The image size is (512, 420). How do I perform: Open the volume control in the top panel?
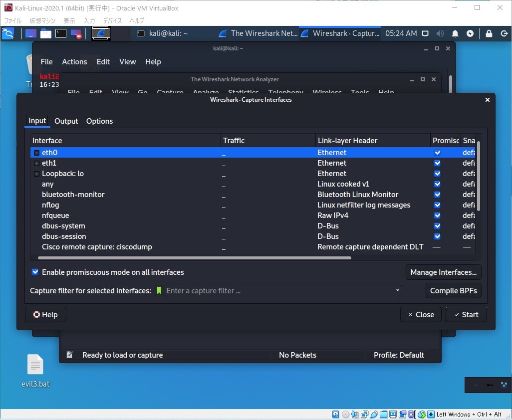[x=441, y=33]
